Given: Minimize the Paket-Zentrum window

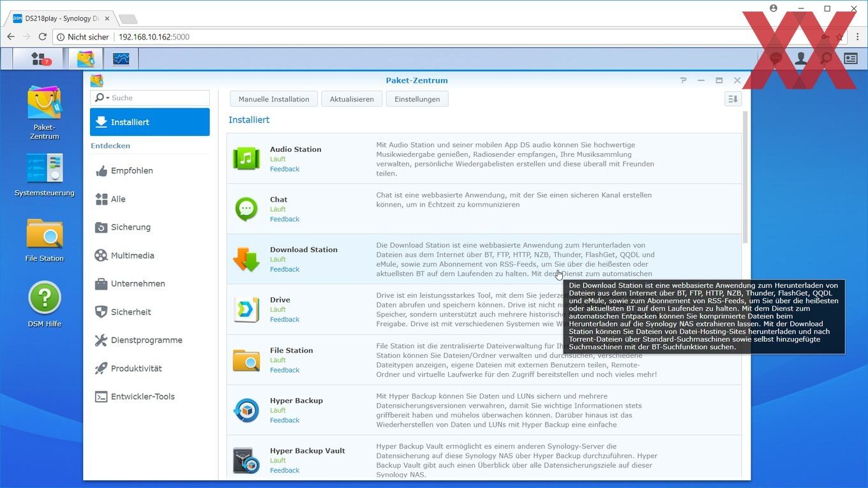Looking at the screenshot, I should point(701,80).
